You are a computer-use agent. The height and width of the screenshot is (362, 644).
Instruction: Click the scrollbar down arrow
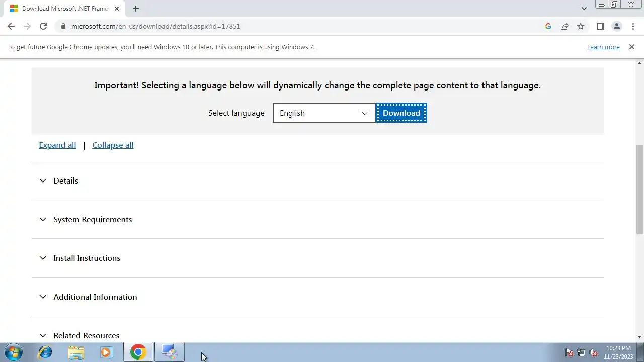pyautogui.click(x=640, y=337)
